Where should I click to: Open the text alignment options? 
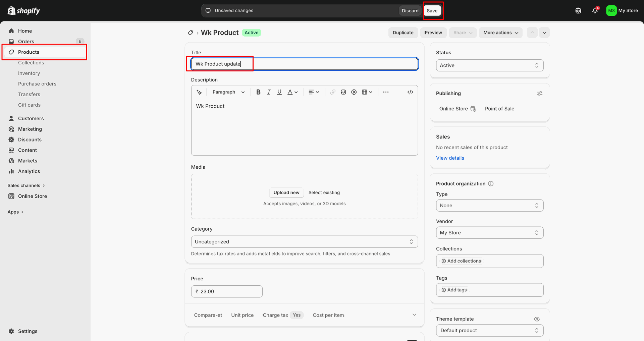314,92
